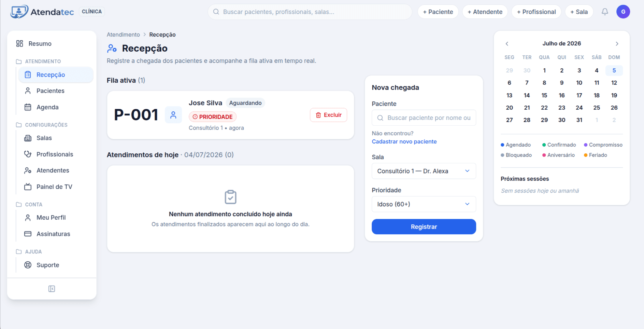Open Salas in the sidebar
Screen dimensions: 644x329
pyautogui.click(x=56, y=138)
